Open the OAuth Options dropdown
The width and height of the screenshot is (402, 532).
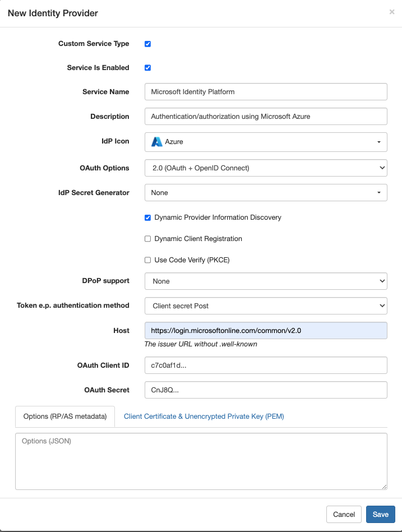tap(266, 168)
